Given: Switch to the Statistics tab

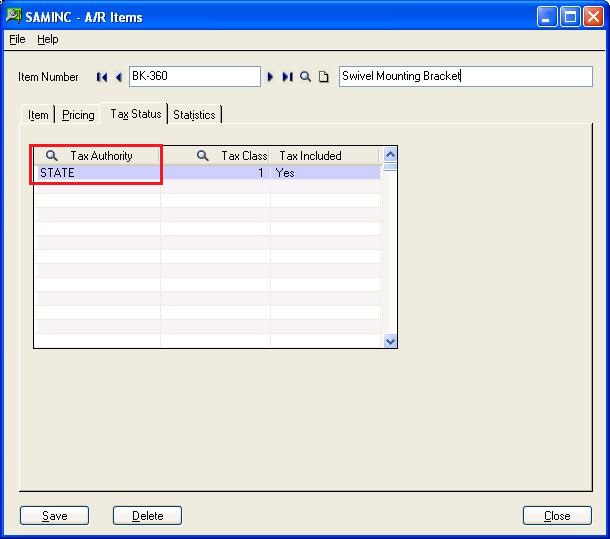Looking at the screenshot, I should pos(194,115).
